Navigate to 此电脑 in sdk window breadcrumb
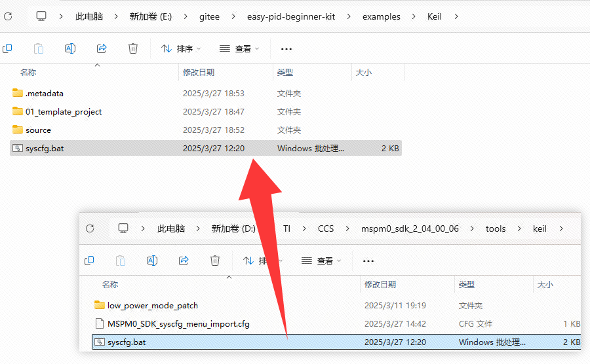This screenshot has width=590, height=364. pyautogui.click(x=171, y=228)
